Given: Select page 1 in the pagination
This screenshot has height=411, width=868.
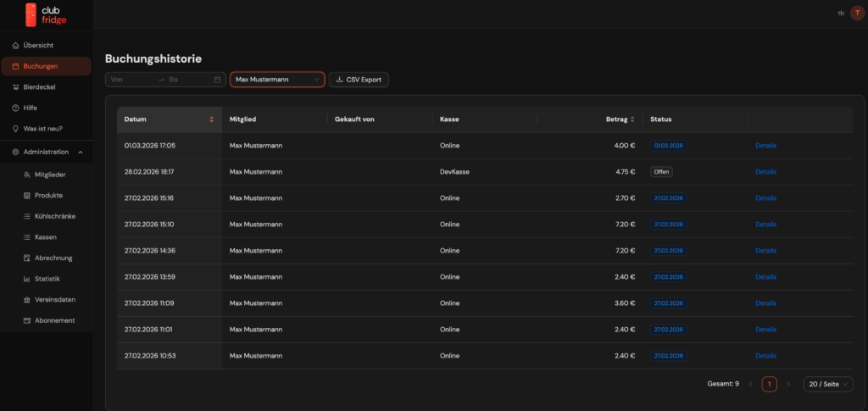Looking at the screenshot, I should point(769,384).
